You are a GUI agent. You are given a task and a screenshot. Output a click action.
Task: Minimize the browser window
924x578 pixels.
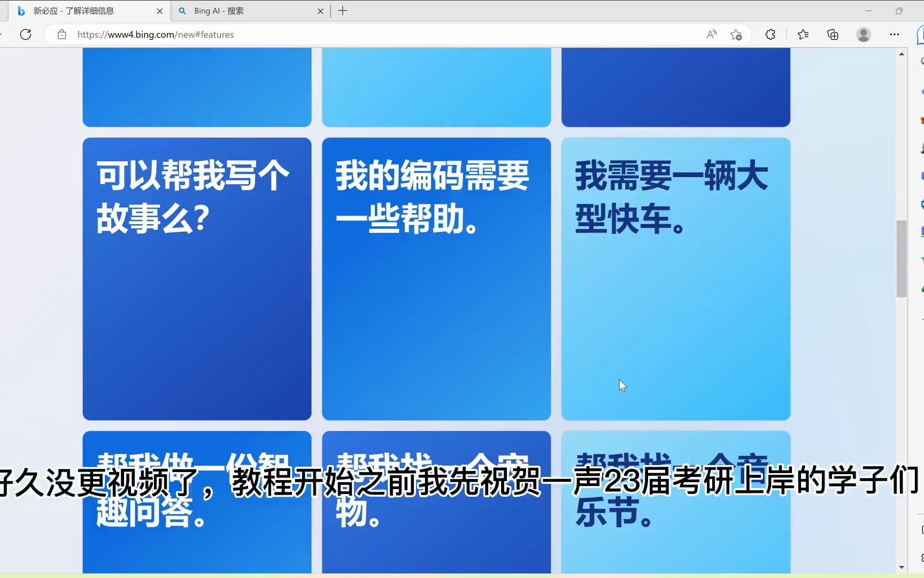tap(868, 11)
